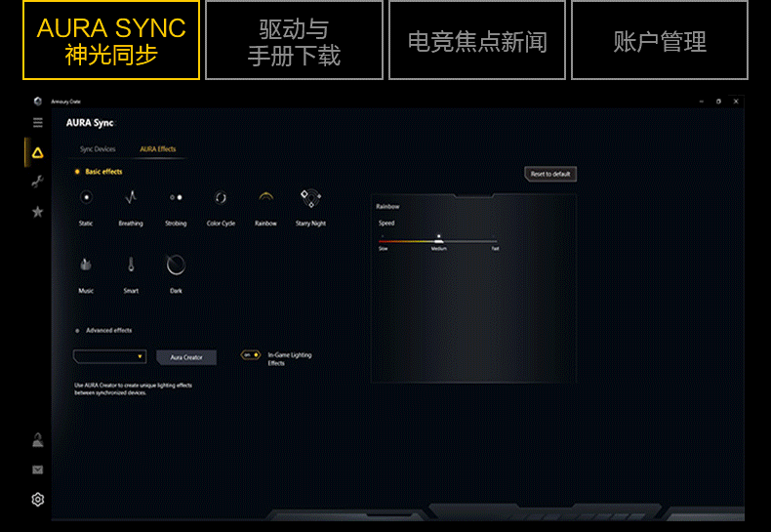Open the hamburger menu in sidebar
This screenshot has height=532, width=771.
coord(38,122)
